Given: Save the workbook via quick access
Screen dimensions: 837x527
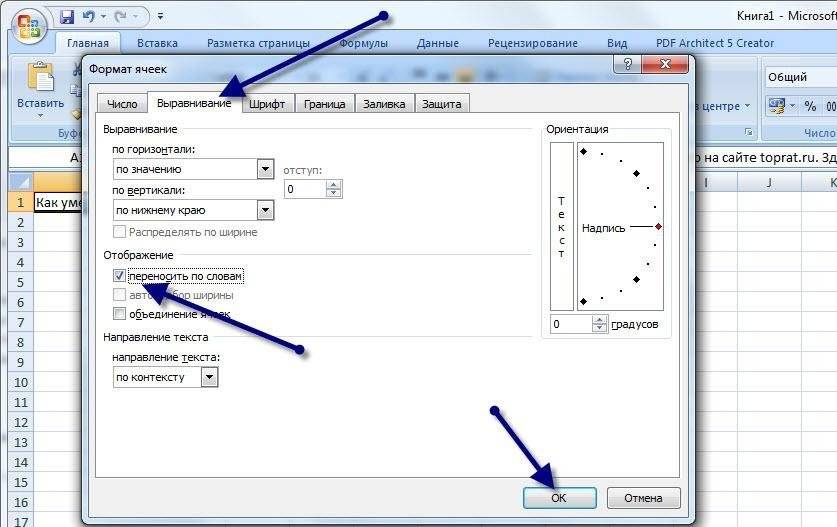Looking at the screenshot, I should coord(67,17).
